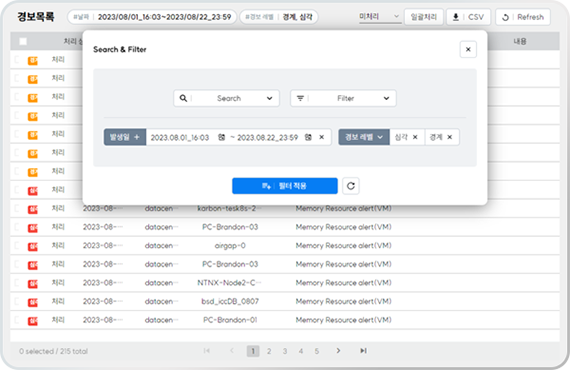Download the list as CSV
The height and width of the screenshot is (370, 570).
[x=468, y=17]
